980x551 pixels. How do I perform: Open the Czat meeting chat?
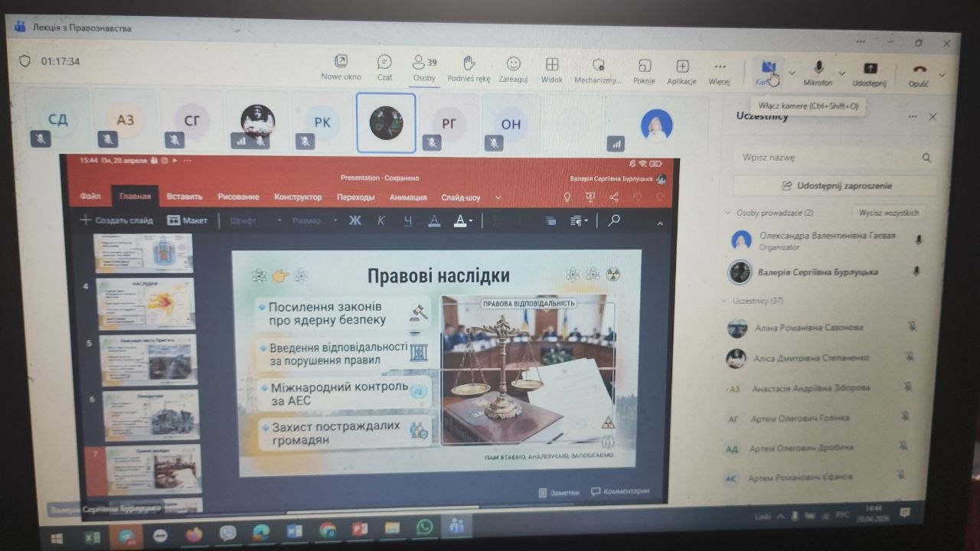pyautogui.click(x=384, y=67)
